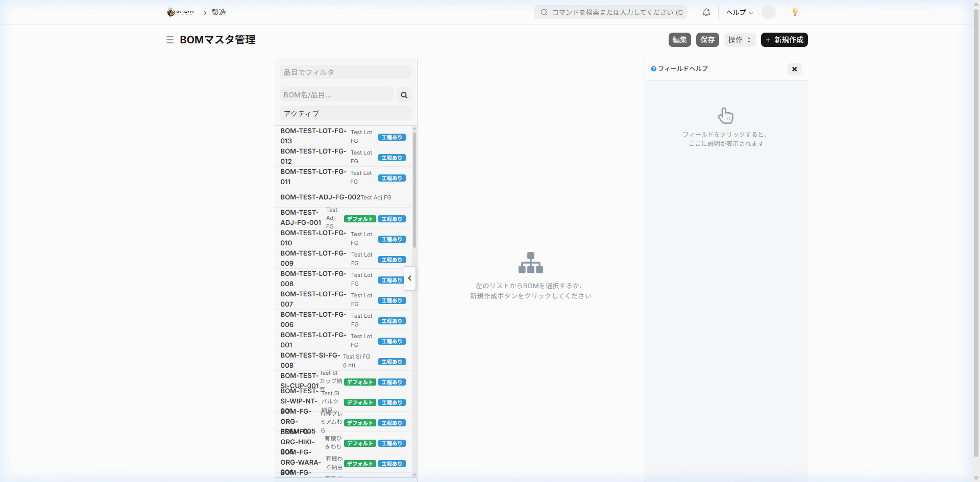Close the field help panel
Screen dimensions: 980x482
(794, 69)
